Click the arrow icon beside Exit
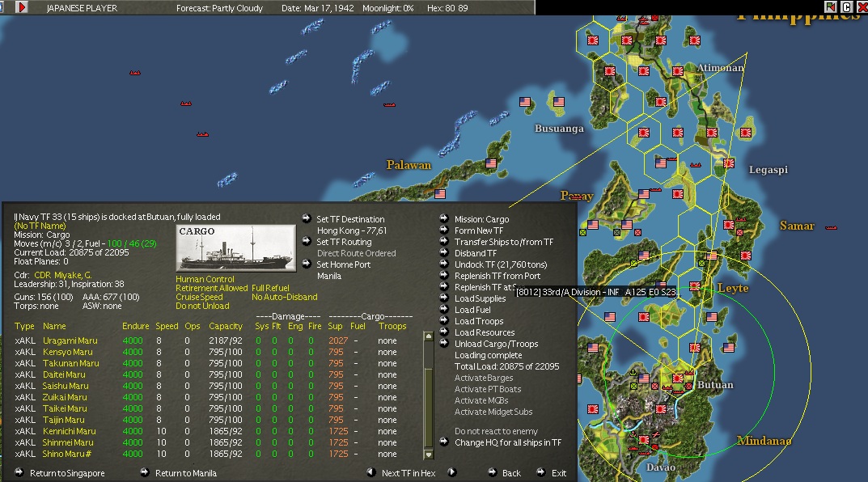Screen dimensions: 868x482 (x=541, y=472)
